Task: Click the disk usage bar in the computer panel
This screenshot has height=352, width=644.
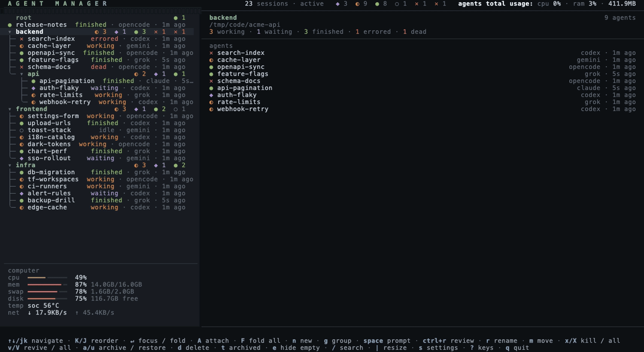Action: (47, 299)
